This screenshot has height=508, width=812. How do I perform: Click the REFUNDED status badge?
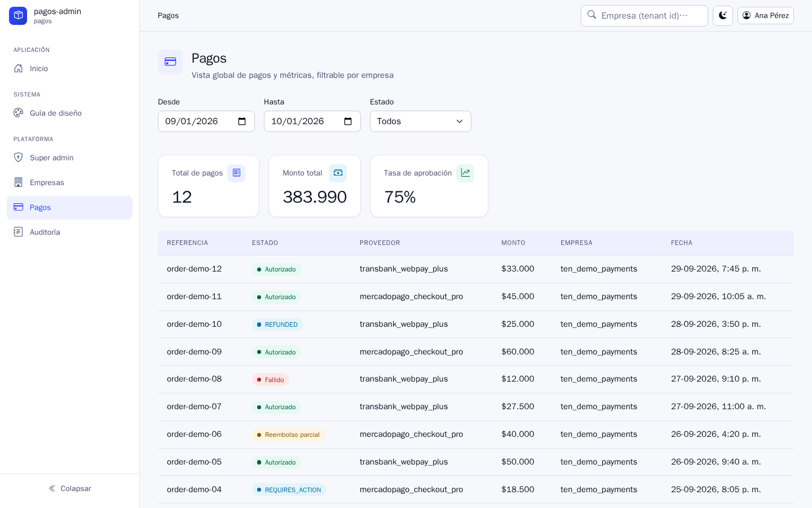277,325
